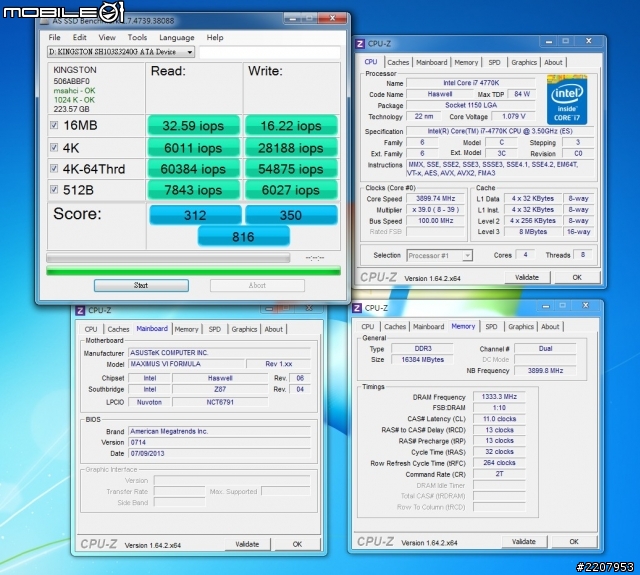The image size is (640, 575).
Task: Click OK in the CPU tab window
Action: coord(577,278)
